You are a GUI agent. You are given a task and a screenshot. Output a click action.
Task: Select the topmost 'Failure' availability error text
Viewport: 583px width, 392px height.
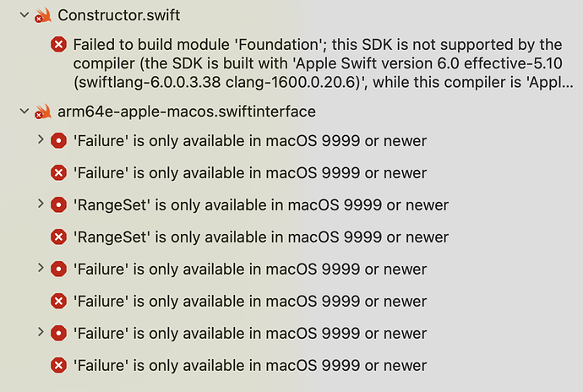(250, 141)
